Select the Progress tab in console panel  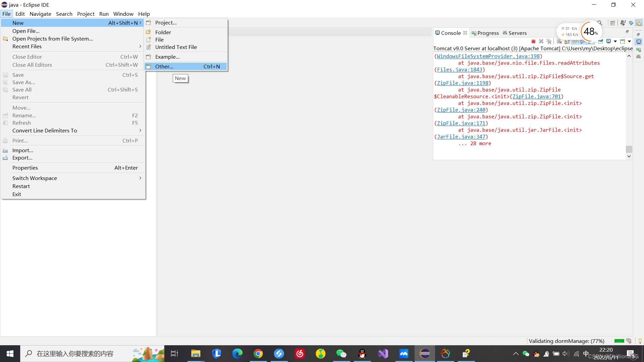[487, 33]
